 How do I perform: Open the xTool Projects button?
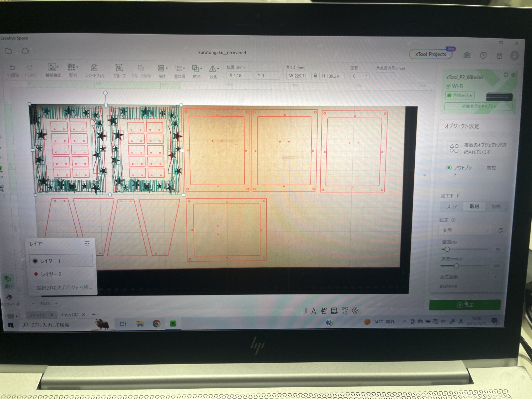click(431, 54)
